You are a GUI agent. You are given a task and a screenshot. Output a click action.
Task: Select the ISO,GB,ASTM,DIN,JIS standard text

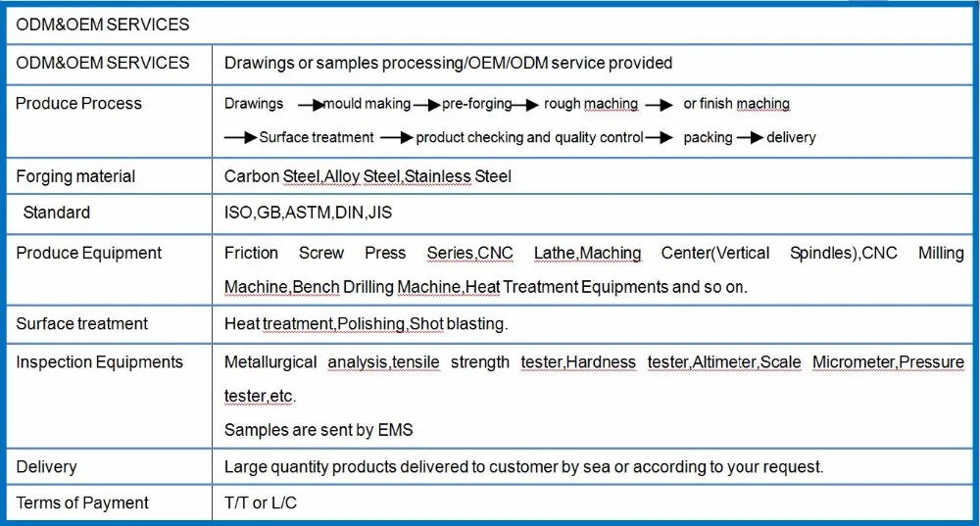[308, 213]
